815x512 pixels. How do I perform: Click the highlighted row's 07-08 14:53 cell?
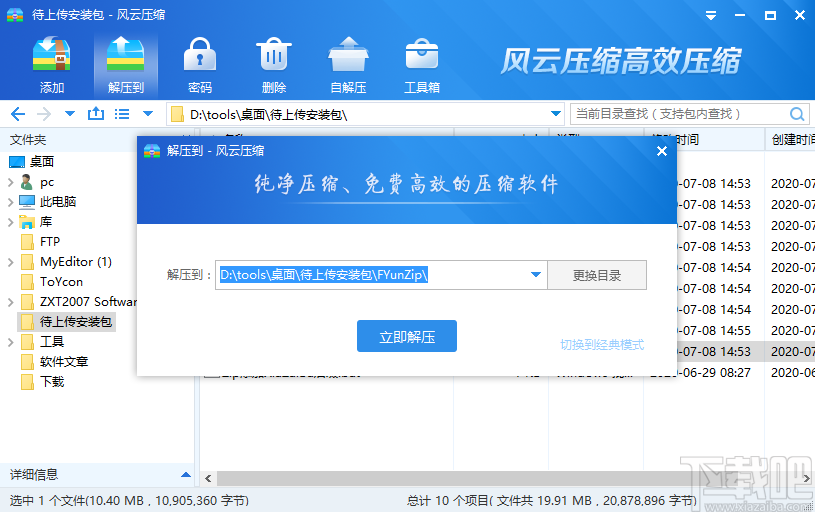tap(714, 352)
